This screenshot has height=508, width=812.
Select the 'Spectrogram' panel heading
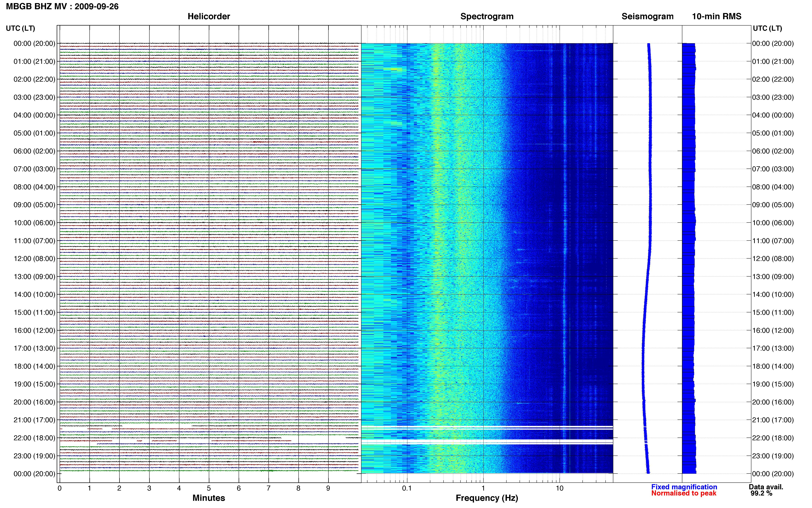pos(487,16)
